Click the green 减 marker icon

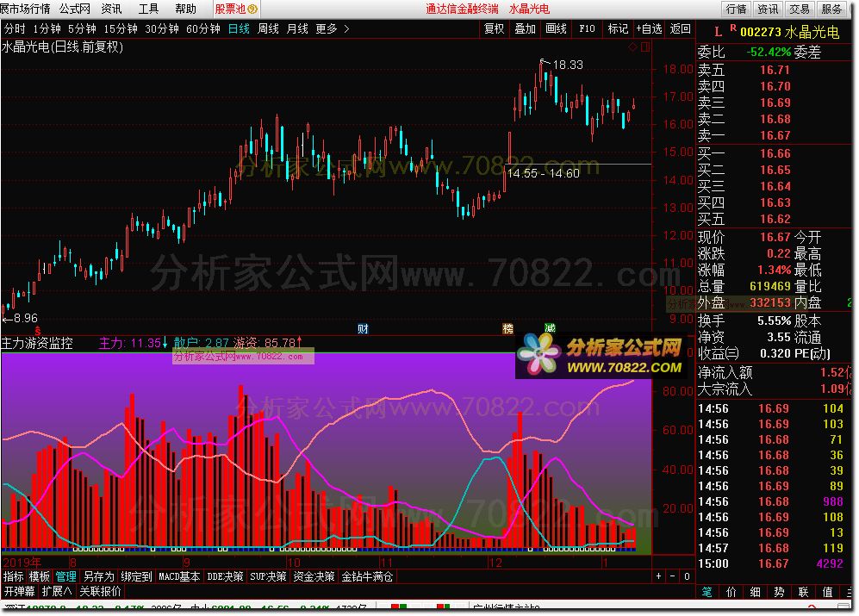[550, 328]
